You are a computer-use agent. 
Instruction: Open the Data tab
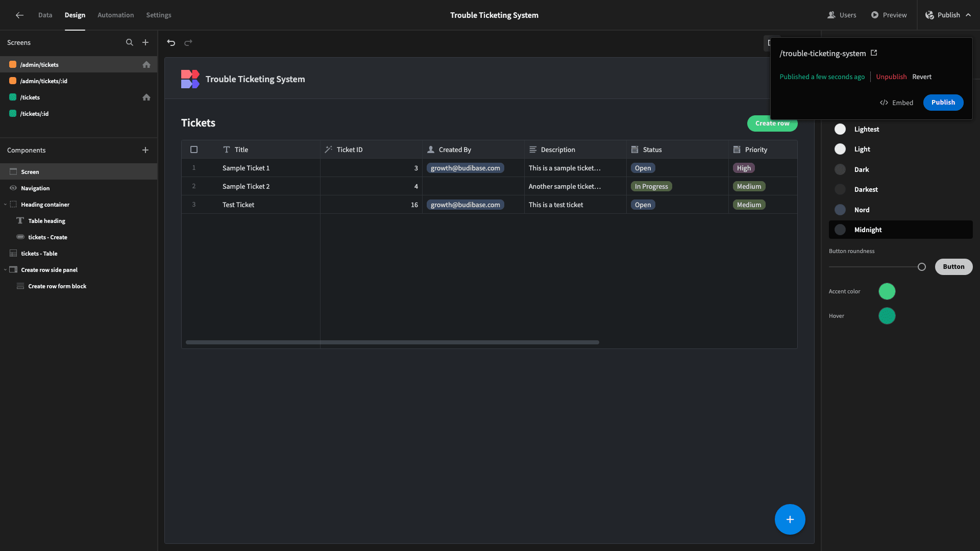click(x=45, y=15)
